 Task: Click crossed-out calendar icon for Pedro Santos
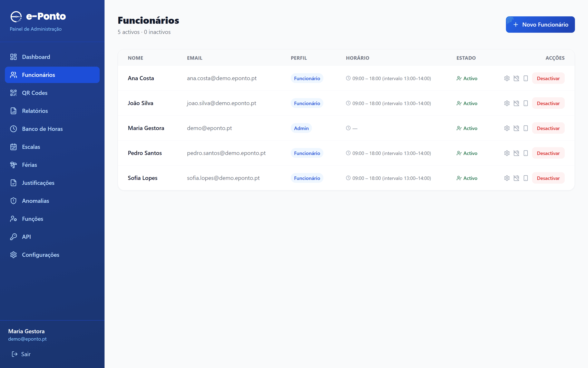click(x=516, y=153)
